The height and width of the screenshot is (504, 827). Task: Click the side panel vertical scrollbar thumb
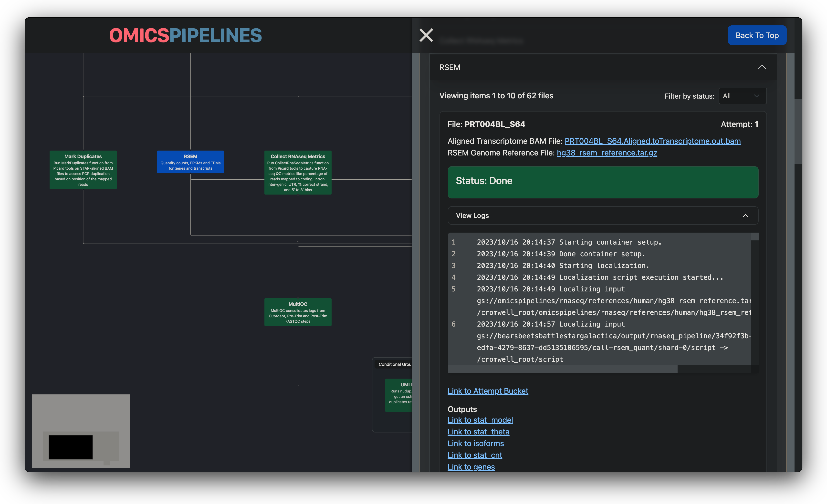click(798, 132)
